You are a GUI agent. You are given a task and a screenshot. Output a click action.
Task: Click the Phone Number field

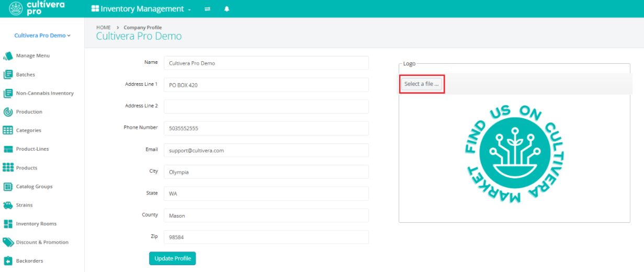266,128
